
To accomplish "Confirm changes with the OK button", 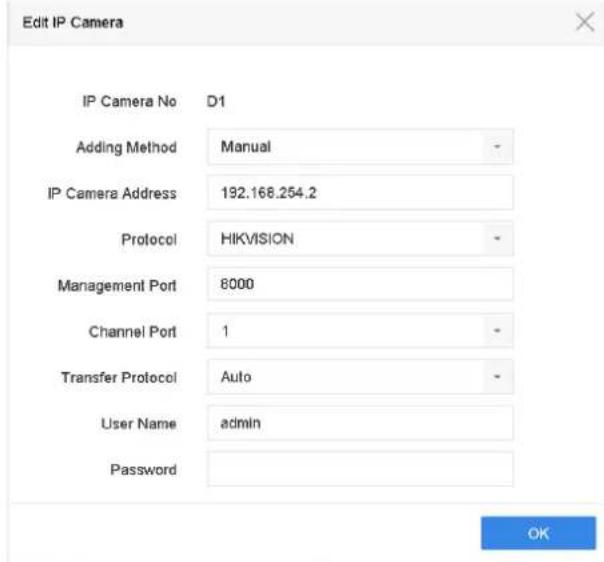I will (538, 533).
